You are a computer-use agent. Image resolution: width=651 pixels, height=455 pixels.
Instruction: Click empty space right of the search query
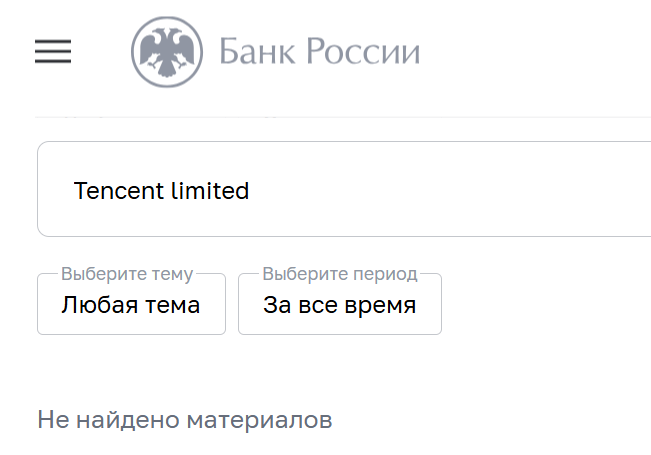(448, 189)
